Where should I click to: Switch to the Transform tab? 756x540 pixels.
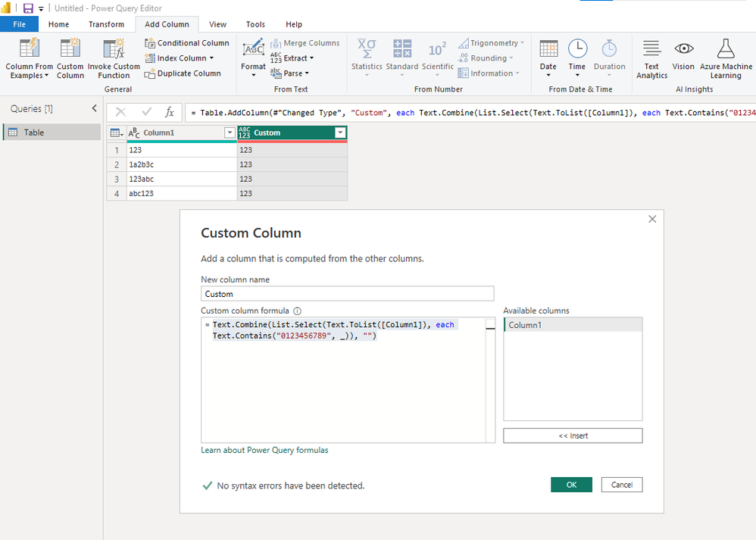click(106, 24)
